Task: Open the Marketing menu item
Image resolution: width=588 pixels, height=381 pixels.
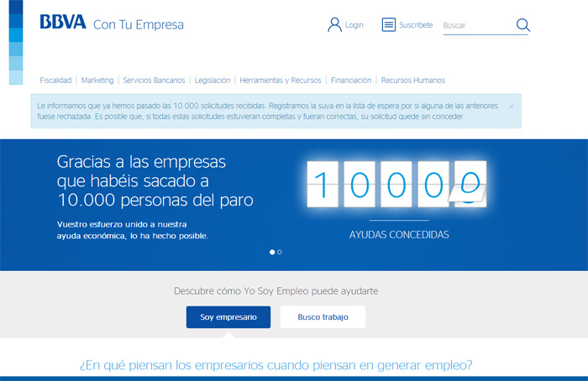Action: 97,81
